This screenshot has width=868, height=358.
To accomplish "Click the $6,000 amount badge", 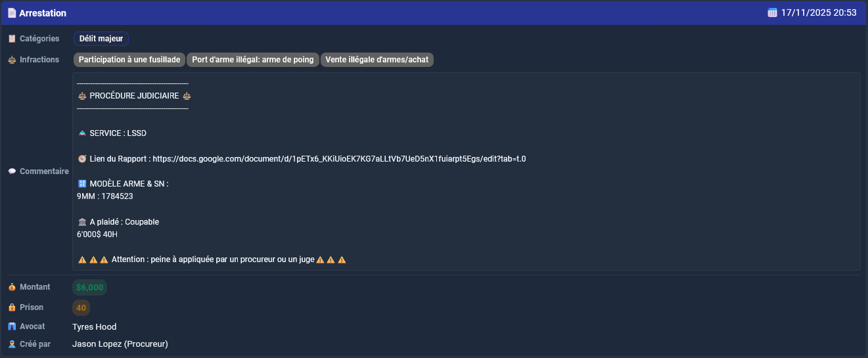I will pyautogui.click(x=89, y=287).
